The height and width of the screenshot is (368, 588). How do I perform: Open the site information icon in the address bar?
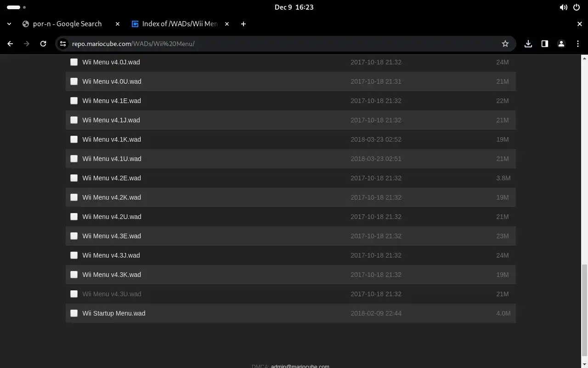click(x=63, y=44)
